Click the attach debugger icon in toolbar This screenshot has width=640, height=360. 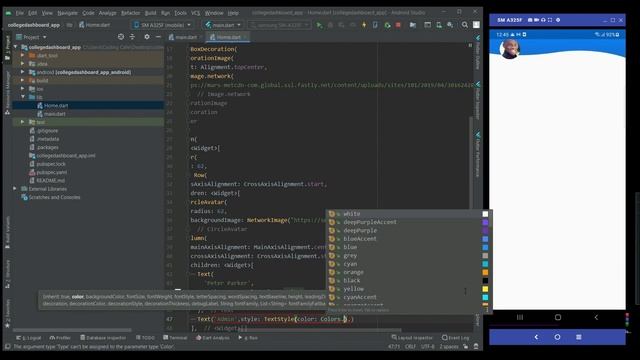[387, 25]
